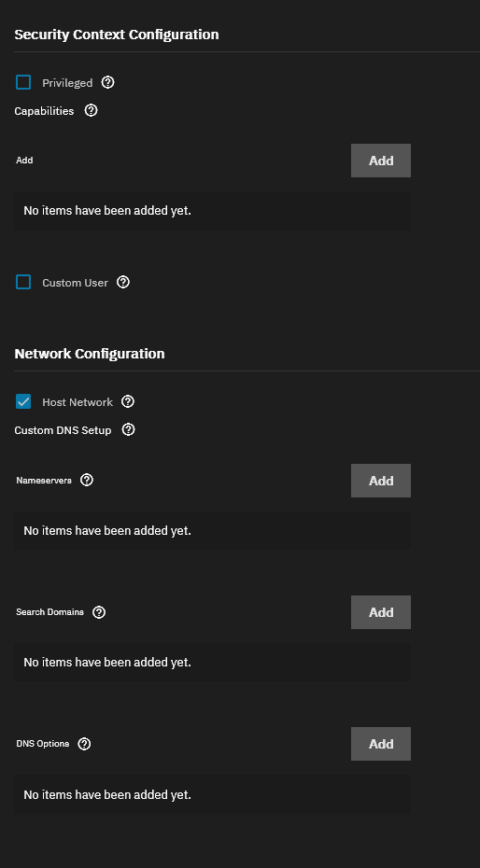Viewport: 480px width, 868px height.
Task: Add a new capability item
Action: point(381,161)
